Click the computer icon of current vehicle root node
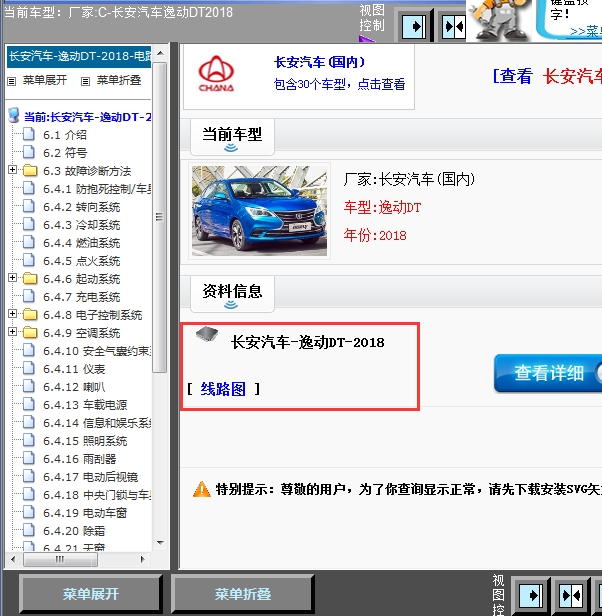This screenshot has width=602, height=616. click(x=14, y=116)
